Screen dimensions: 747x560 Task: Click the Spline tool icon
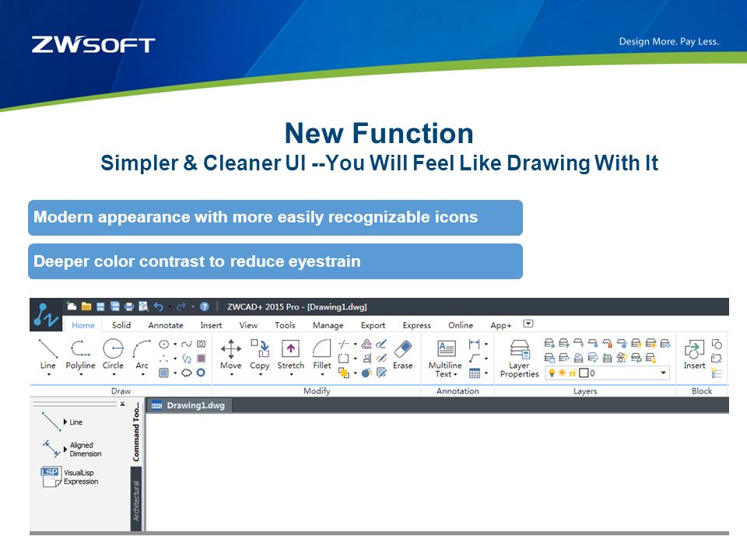187,344
